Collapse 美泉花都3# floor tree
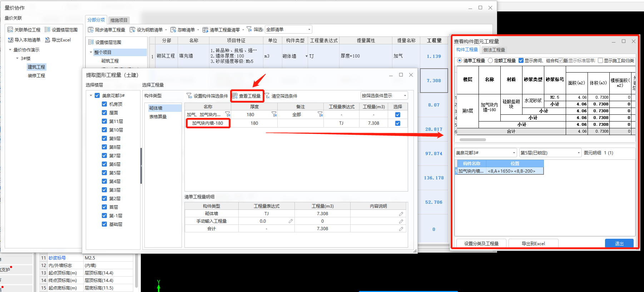Image resolution: width=644 pixels, height=292 pixels. click(x=91, y=95)
